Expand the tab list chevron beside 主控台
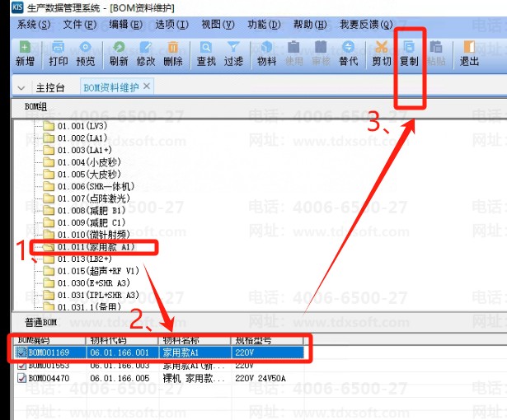Image resolution: width=507 pixels, height=420 pixels. (21, 88)
